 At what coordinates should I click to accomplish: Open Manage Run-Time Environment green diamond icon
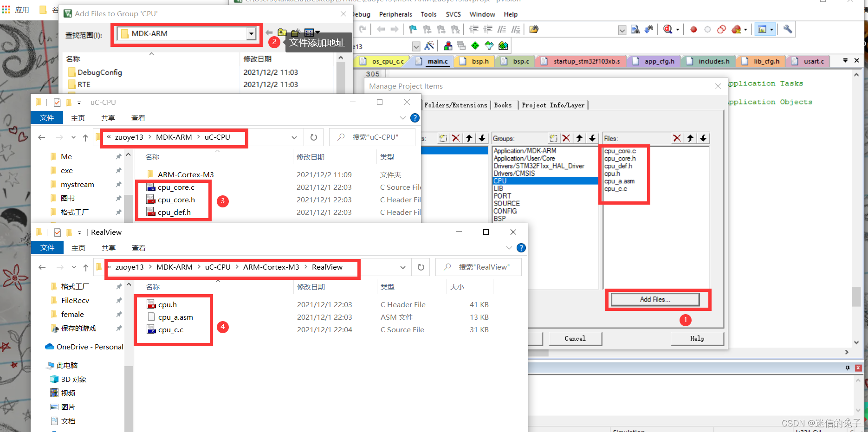tap(475, 46)
